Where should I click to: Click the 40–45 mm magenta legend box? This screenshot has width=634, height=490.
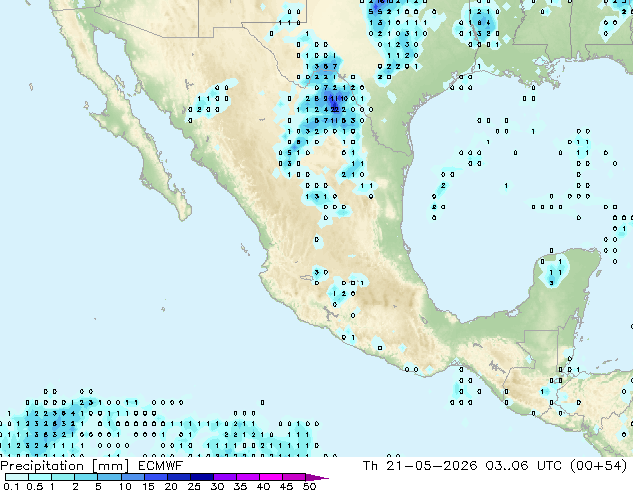271,477
